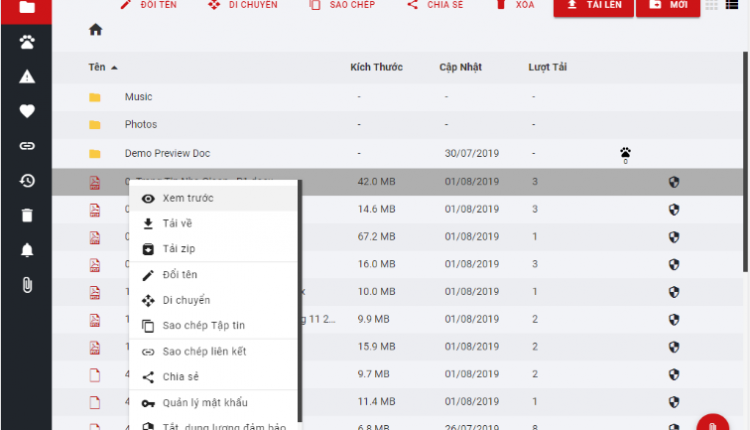Click the TẢI LÊN upload button
750x430 pixels.
(594, 7)
